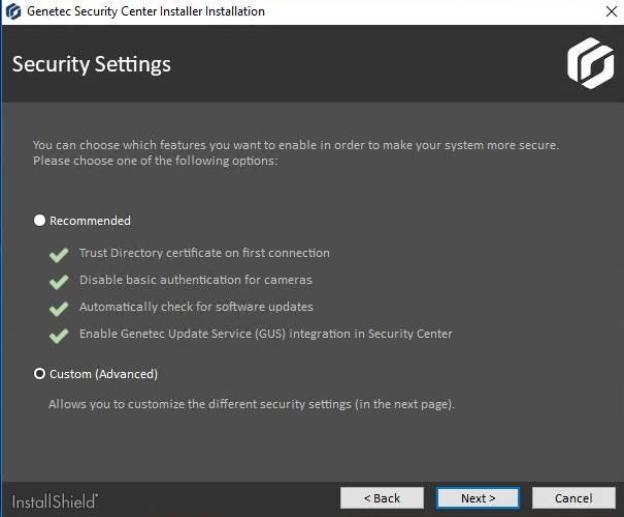Click the Automatically check for software updates text

coord(196,307)
